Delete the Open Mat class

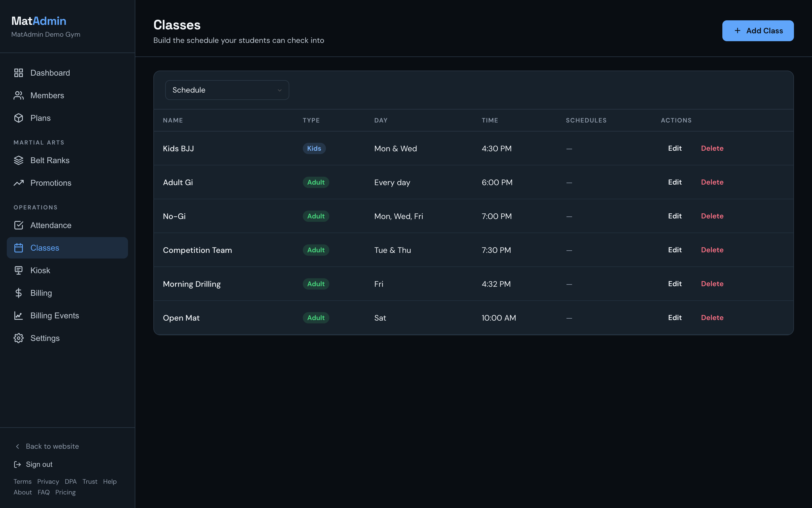click(712, 318)
